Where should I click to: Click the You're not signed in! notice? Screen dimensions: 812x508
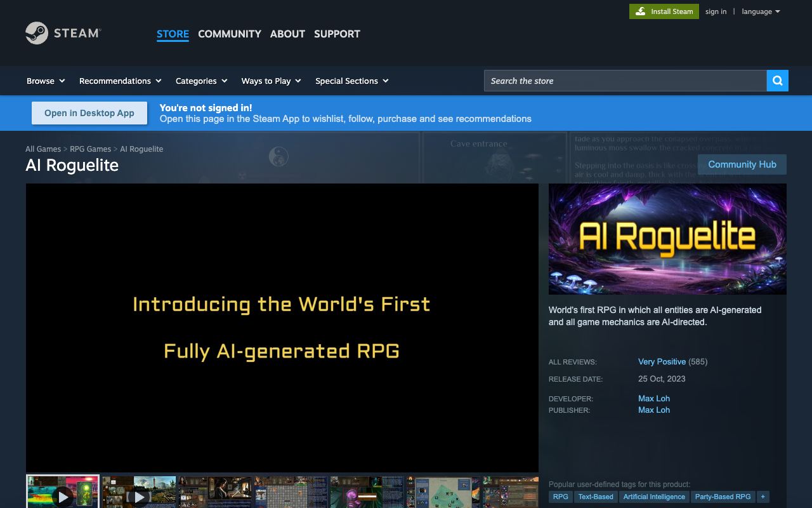coord(206,107)
